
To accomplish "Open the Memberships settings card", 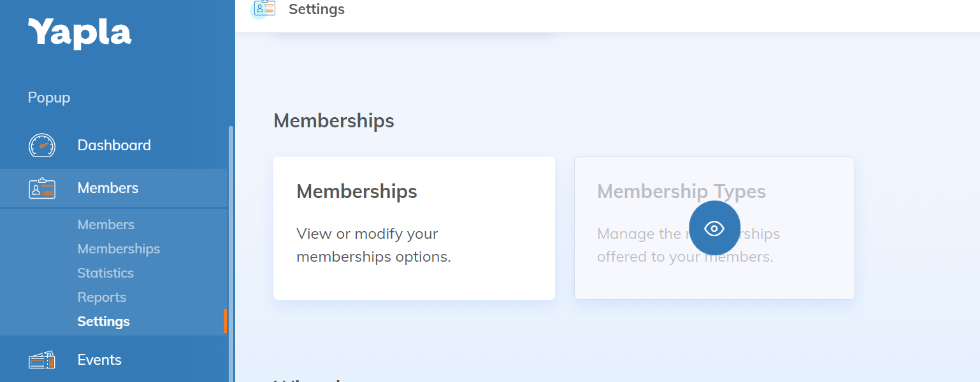I will point(414,228).
